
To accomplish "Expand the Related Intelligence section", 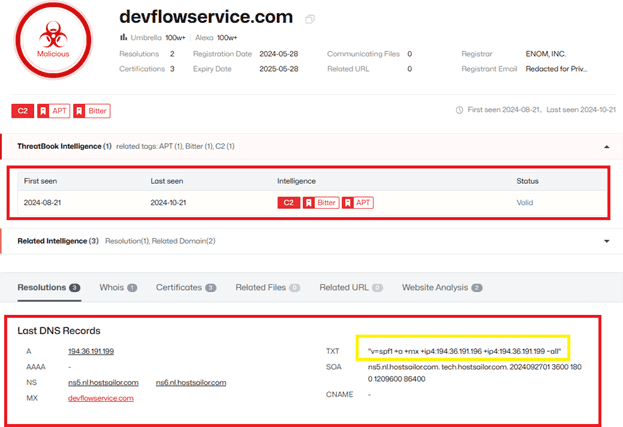I will (x=606, y=241).
